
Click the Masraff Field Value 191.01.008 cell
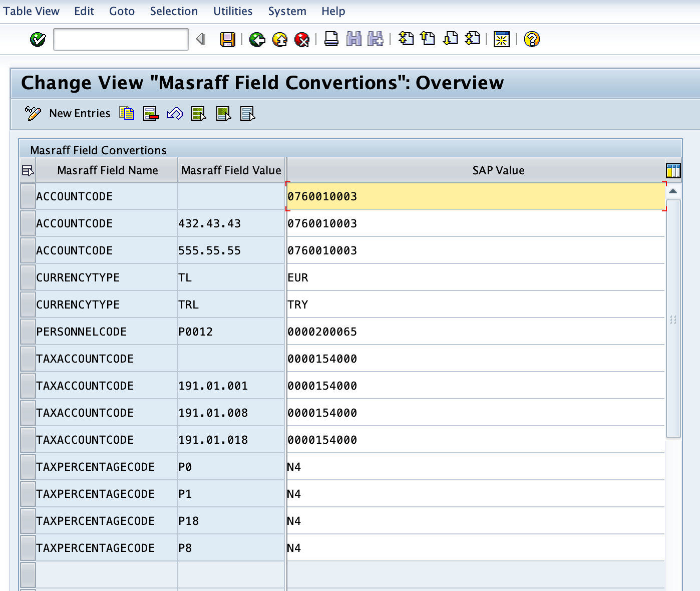(231, 413)
